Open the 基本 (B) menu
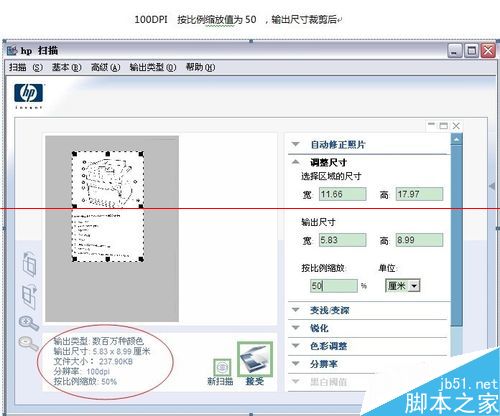 [66, 67]
